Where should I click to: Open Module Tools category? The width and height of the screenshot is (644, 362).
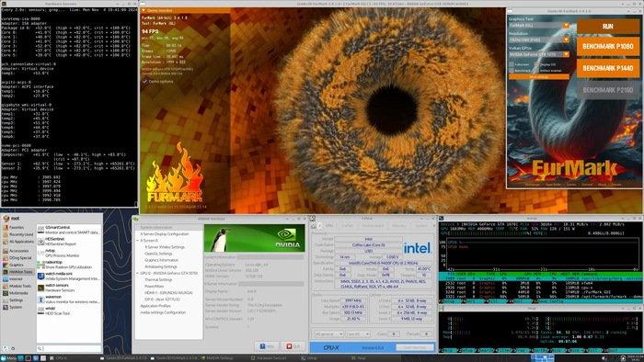[x=17, y=286]
